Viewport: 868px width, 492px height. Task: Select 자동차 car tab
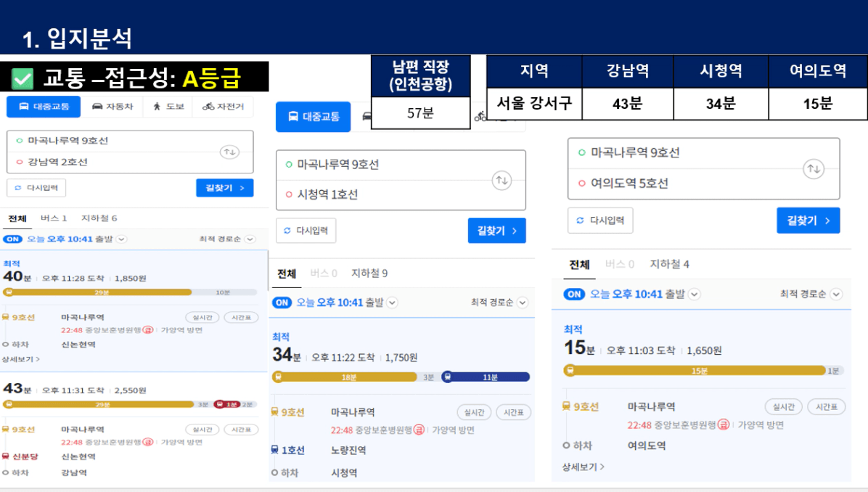(112, 106)
